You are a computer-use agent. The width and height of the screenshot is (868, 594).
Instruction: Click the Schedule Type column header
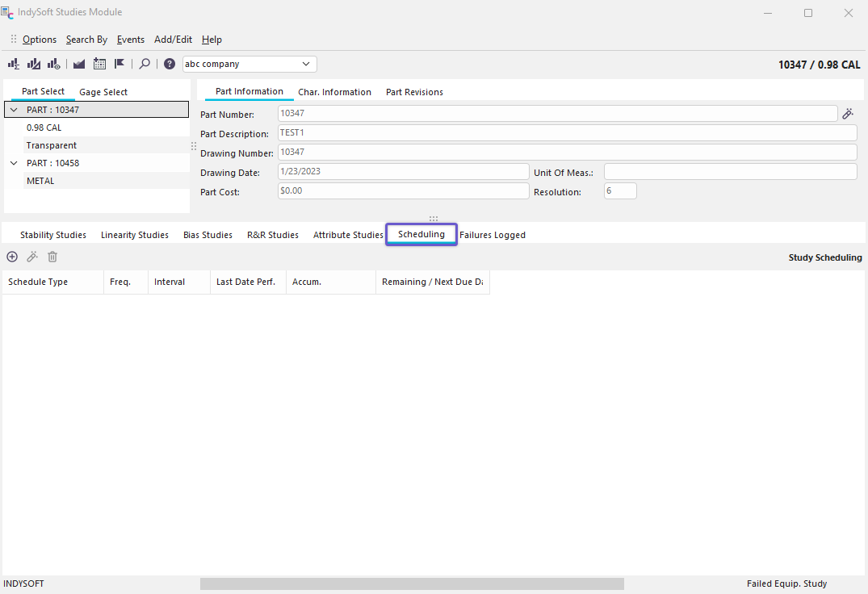[x=38, y=282]
